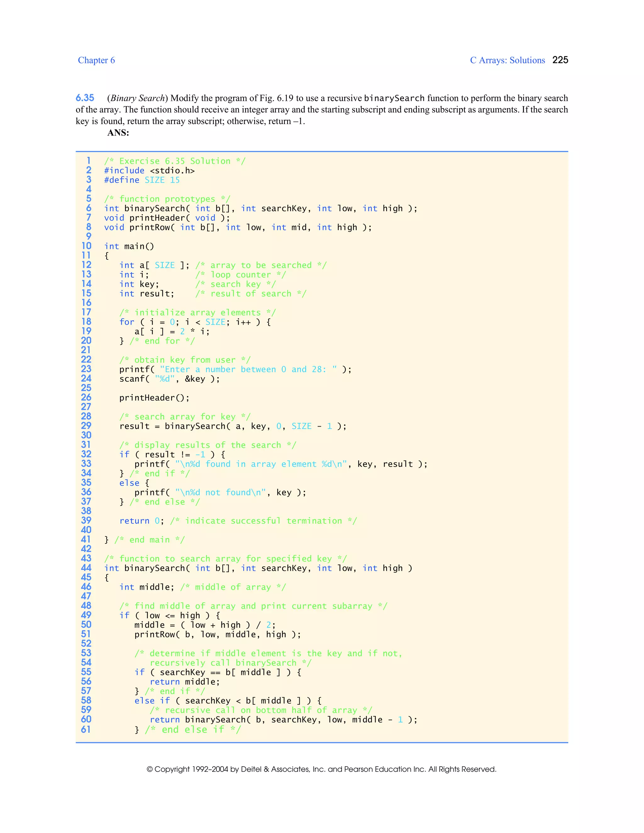Click the 'middle = ( low + high ) / 2;' line

(x=205, y=625)
